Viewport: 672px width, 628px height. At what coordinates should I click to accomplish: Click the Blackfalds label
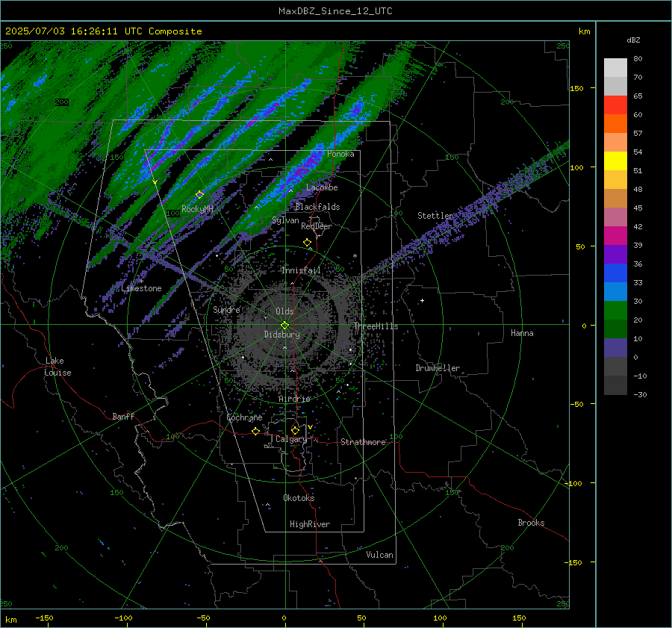(317, 207)
